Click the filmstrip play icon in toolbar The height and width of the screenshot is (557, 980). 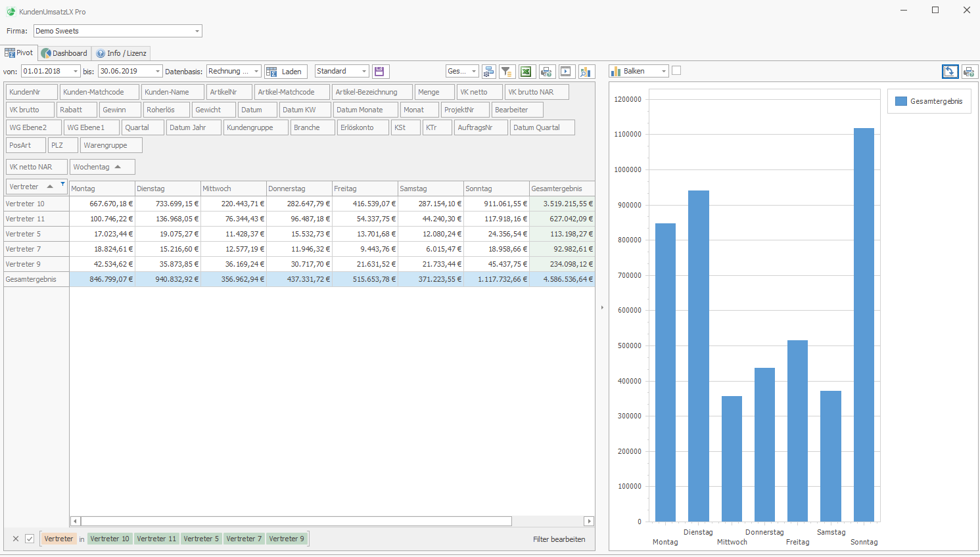[566, 72]
